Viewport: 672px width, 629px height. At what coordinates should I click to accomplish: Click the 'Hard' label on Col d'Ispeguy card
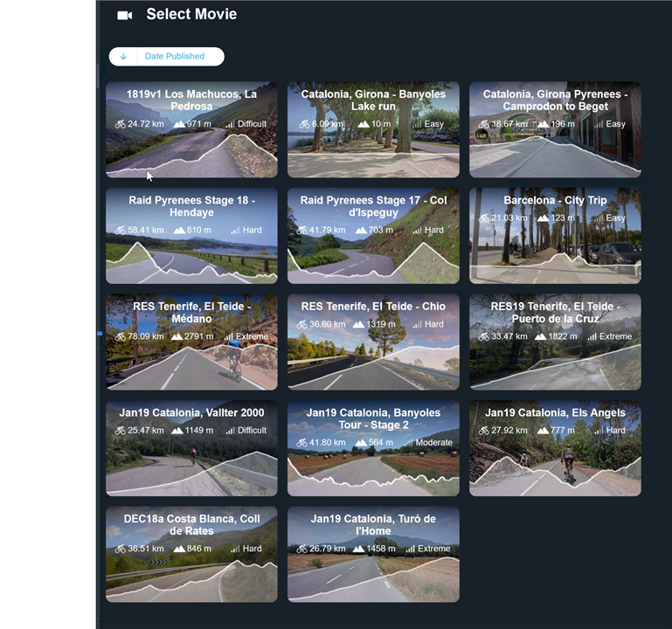pos(433,231)
